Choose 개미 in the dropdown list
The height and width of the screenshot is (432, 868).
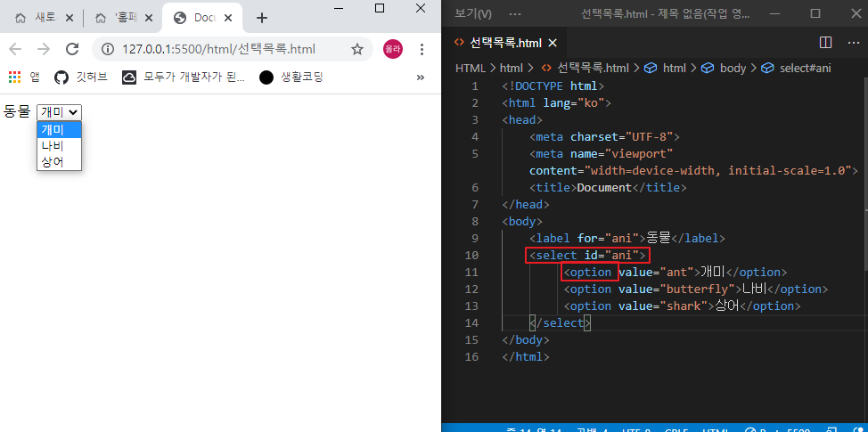[x=59, y=130]
